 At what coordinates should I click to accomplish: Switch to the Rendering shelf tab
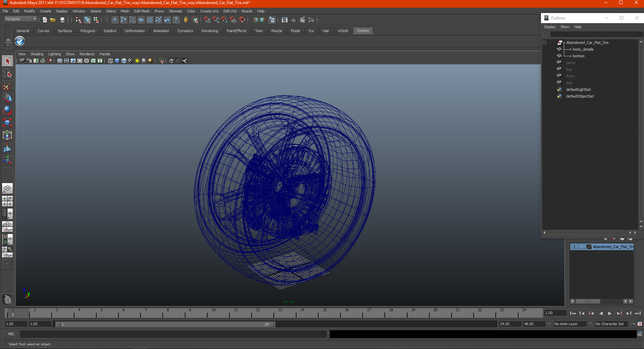coord(210,31)
